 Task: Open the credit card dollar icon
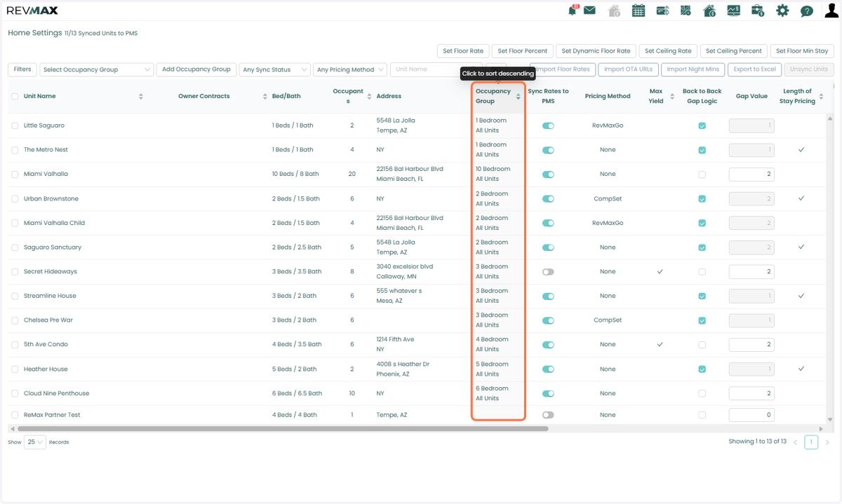click(662, 11)
